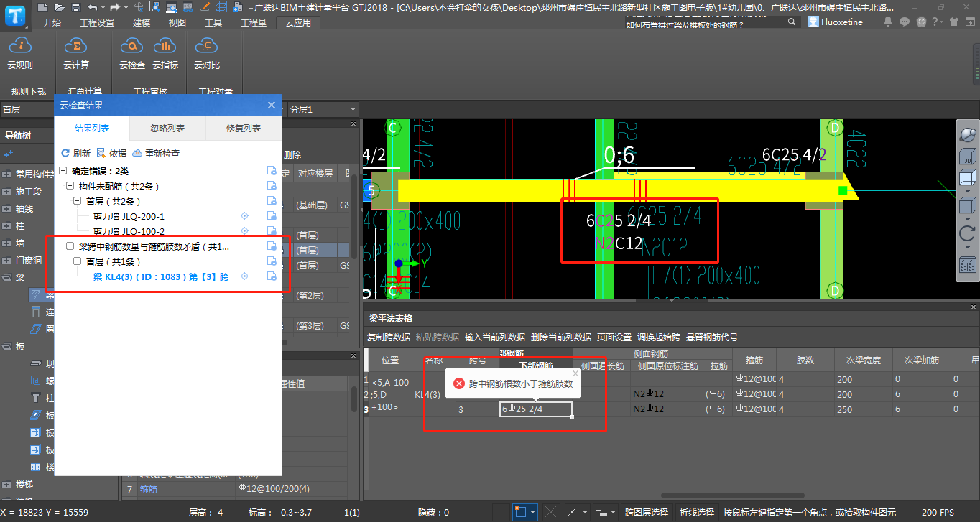Screen dimensions: 980x522
Task: Toggle 折线选择 polyline selection
Action: tap(697, 512)
